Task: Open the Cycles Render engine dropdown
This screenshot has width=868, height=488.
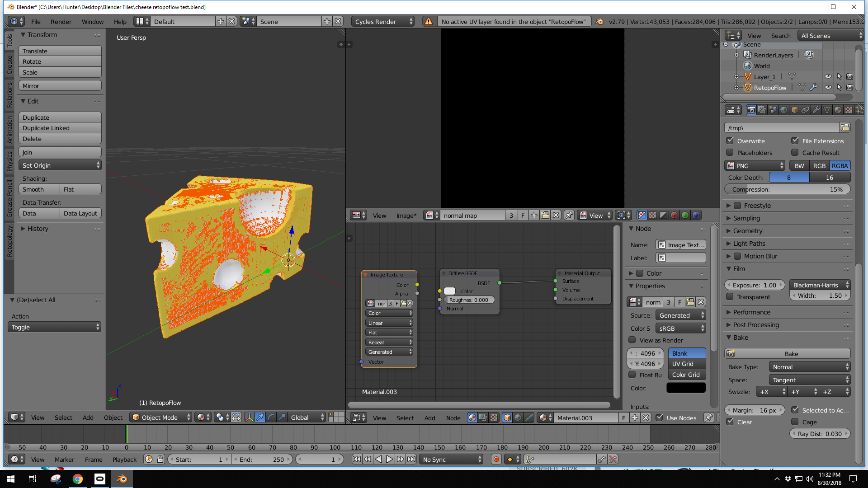Action: [x=382, y=21]
